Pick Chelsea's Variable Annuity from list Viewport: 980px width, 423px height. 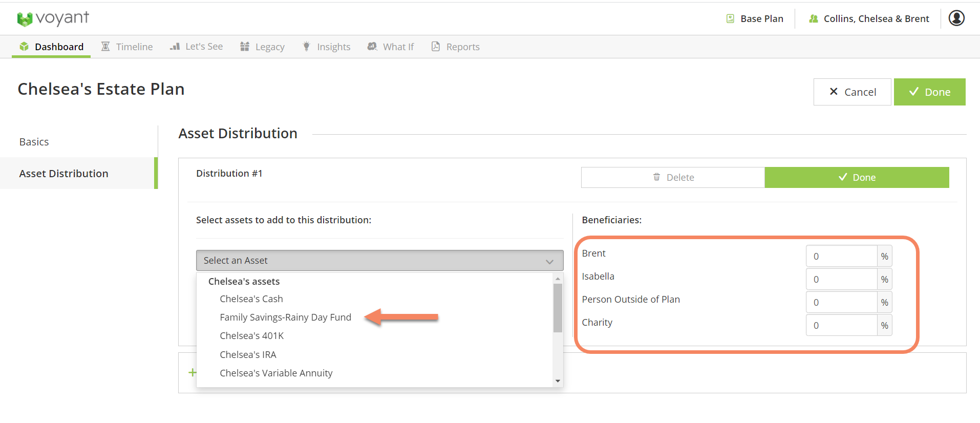tap(276, 373)
